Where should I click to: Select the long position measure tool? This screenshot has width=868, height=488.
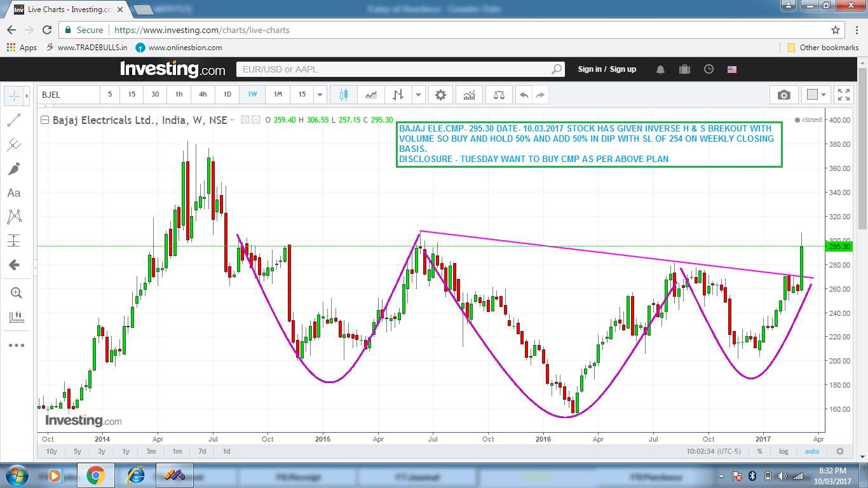14,241
